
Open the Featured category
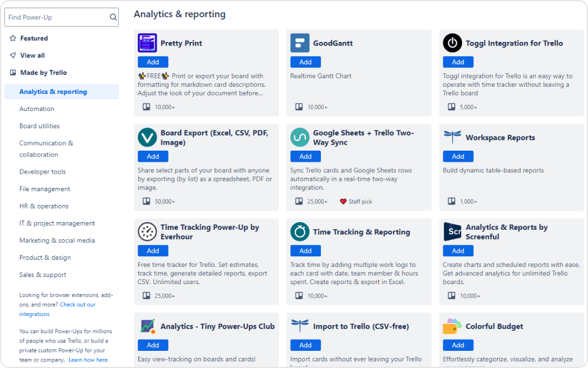[34, 38]
